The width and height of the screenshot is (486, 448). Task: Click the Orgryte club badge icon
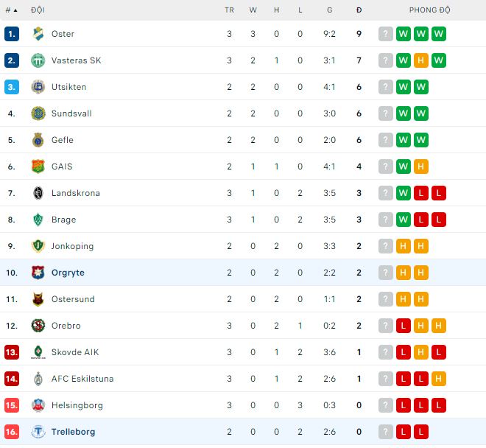coord(38,273)
